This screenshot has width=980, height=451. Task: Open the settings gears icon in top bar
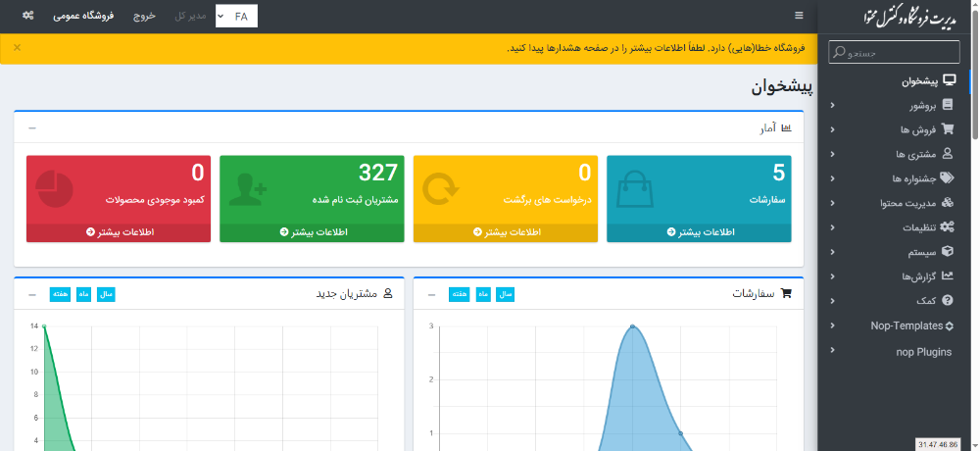(27, 16)
